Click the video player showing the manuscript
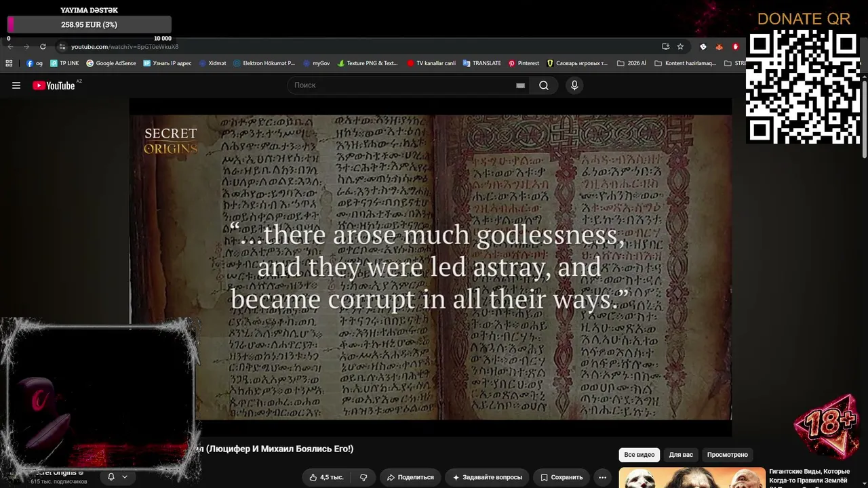This screenshot has width=868, height=488. tap(431, 268)
